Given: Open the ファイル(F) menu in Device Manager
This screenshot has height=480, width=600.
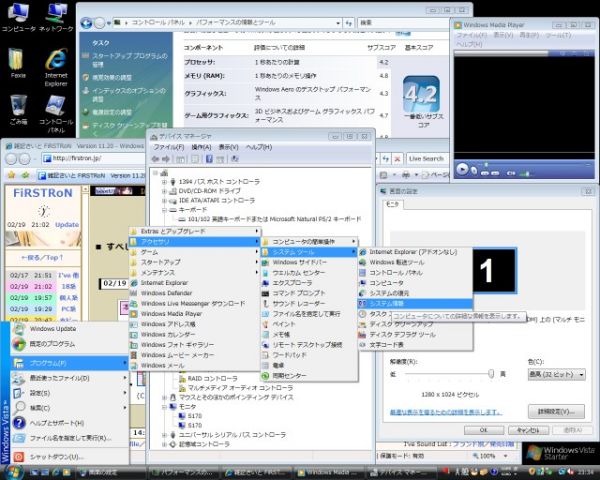Looking at the screenshot, I should tap(170, 147).
